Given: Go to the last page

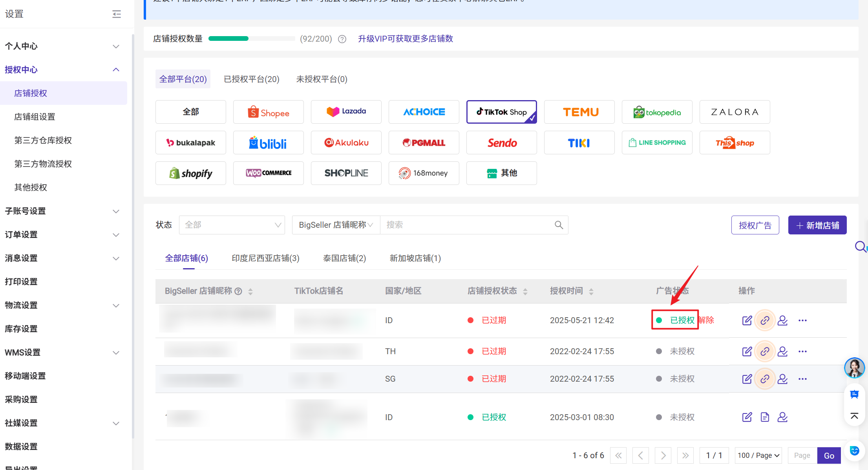Looking at the screenshot, I should point(685,455).
